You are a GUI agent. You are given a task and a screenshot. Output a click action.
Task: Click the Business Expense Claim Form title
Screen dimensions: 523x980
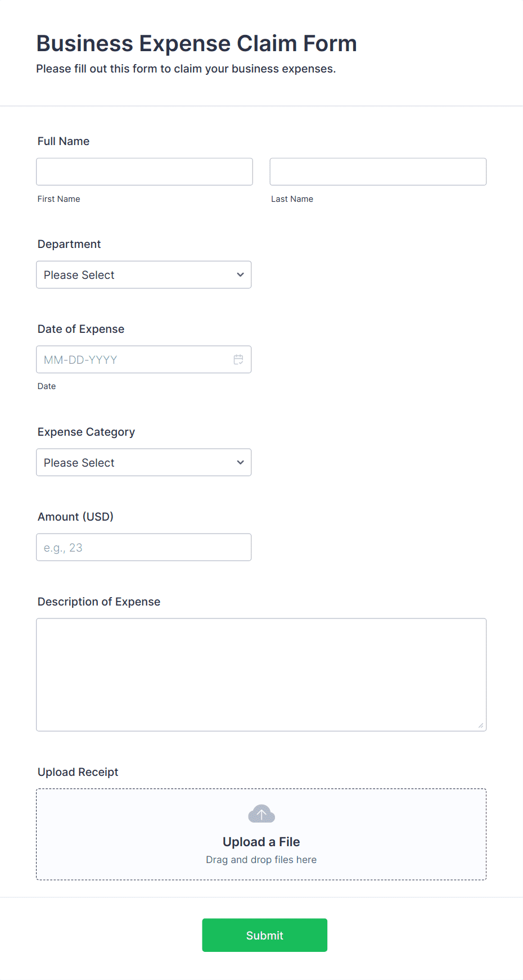point(196,43)
